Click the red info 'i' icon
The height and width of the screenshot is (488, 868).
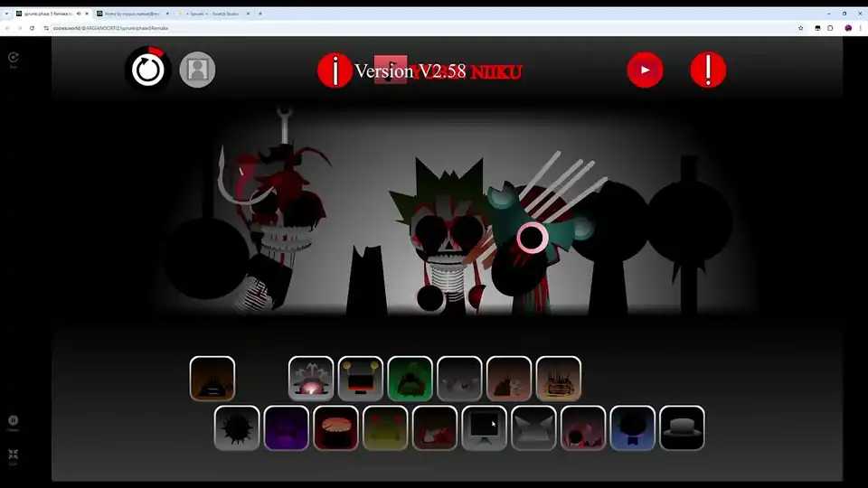click(x=335, y=70)
